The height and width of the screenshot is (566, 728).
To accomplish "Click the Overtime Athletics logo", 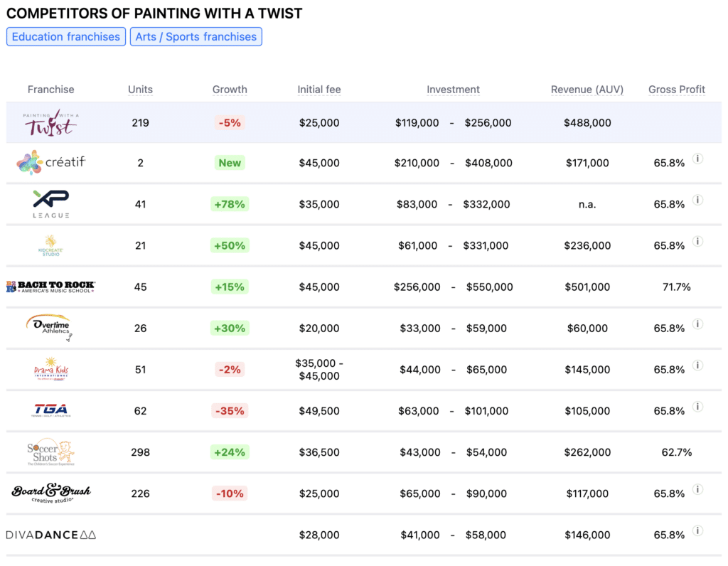I will (x=49, y=328).
